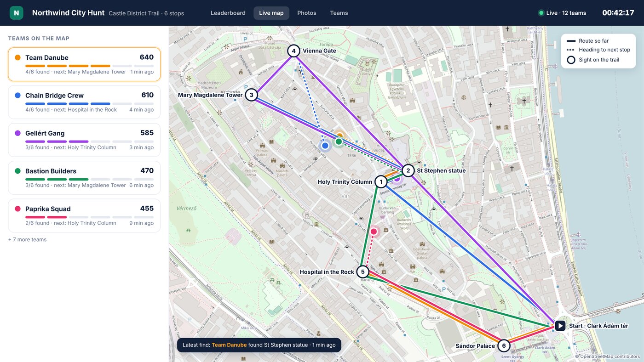Image resolution: width=644 pixels, height=362 pixels.
Task: Select the Bastion Builders team card
Action: coord(84,177)
